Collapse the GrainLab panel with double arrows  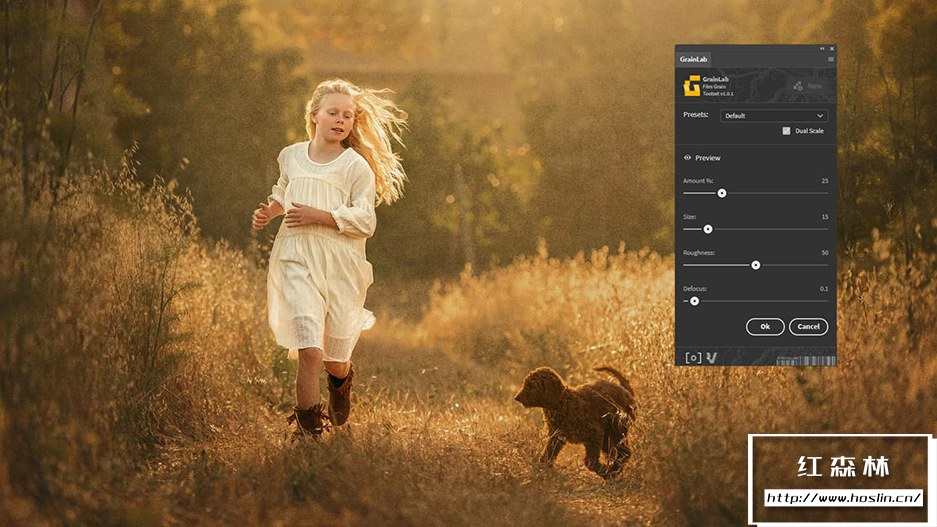822,48
